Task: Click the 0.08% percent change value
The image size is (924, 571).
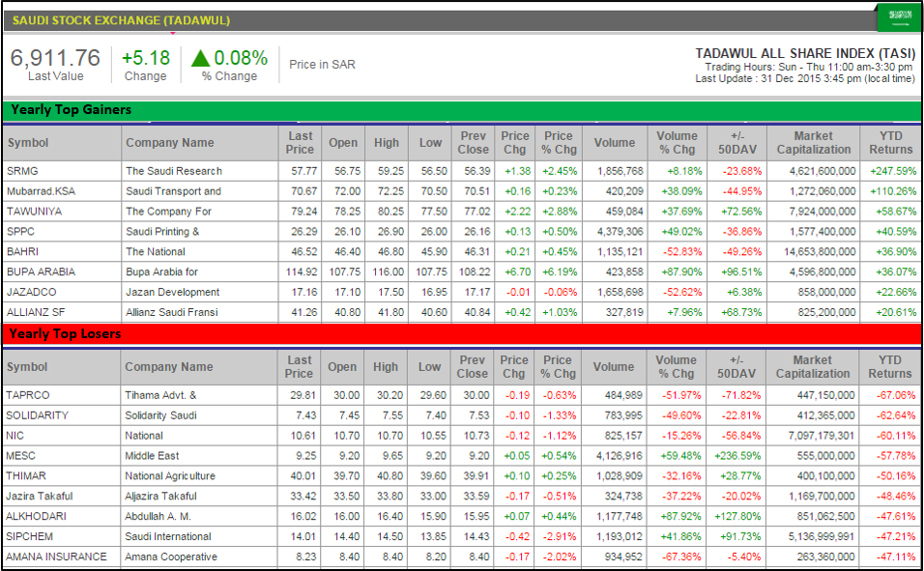Action: 241,58
